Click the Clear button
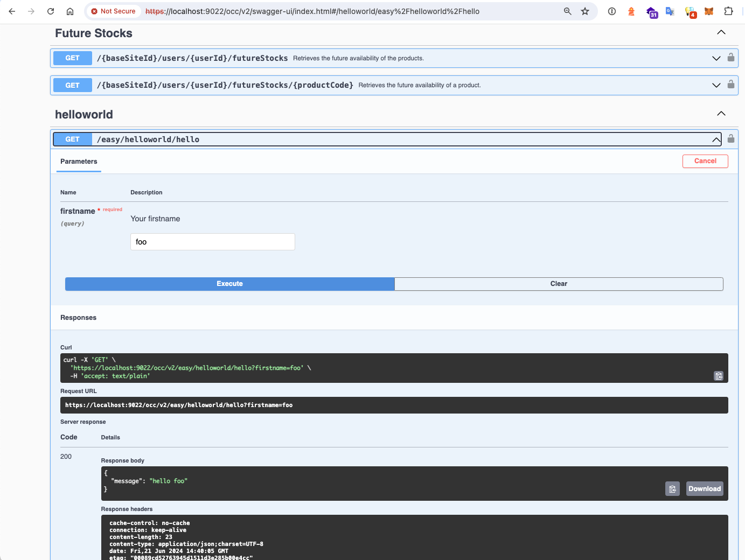The image size is (745, 560). point(559,284)
